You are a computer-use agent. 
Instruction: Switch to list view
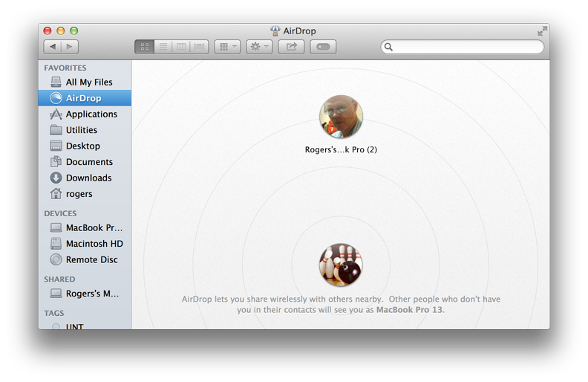(x=163, y=47)
